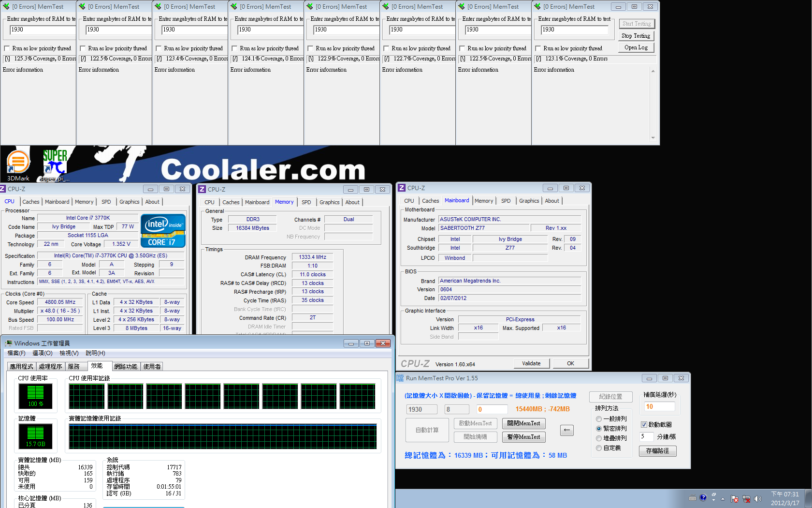Click the 暫停MemTest button
Screen dimensions: 812x508
coord(524,437)
